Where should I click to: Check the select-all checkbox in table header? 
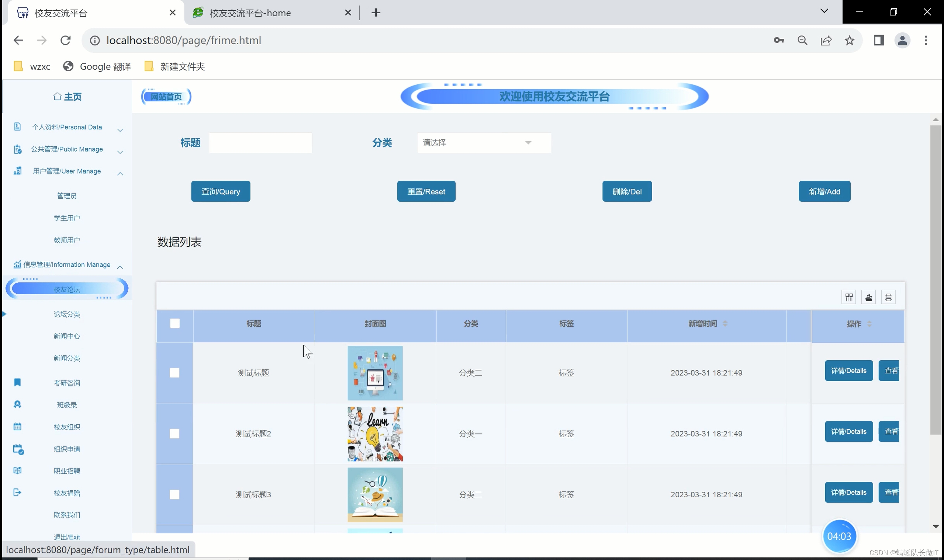pos(175,323)
